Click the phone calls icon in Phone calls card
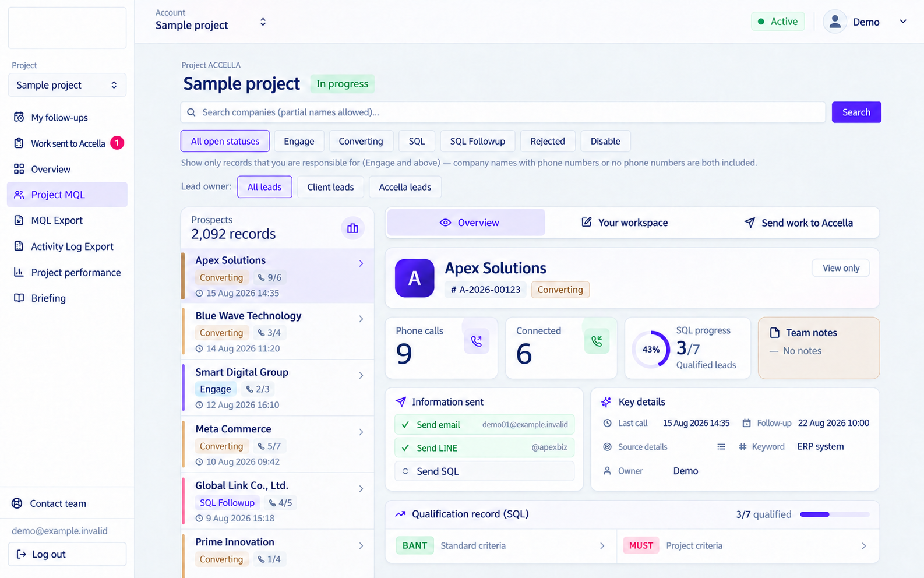 pyautogui.click(x=477, y=341)
